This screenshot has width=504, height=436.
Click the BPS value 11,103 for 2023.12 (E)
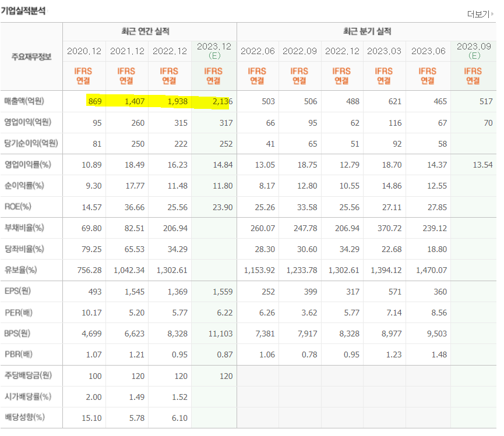click(220, 334)
